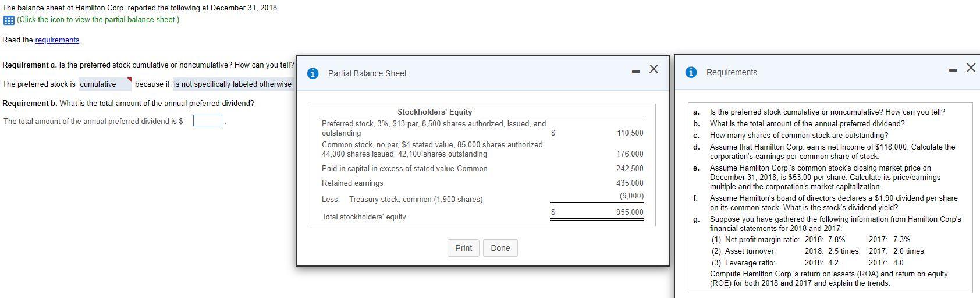The width and height of the screenshot is (980, 298).
Task: Click the Requirement b heading in main page
Action: pyautogui.click(x=29, y=103)
